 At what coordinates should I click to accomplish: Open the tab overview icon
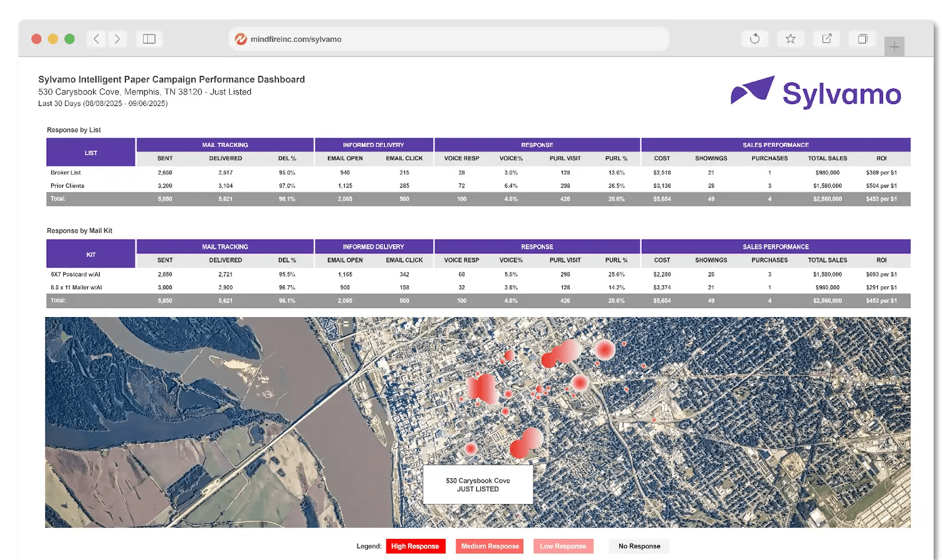coord(863,39)
